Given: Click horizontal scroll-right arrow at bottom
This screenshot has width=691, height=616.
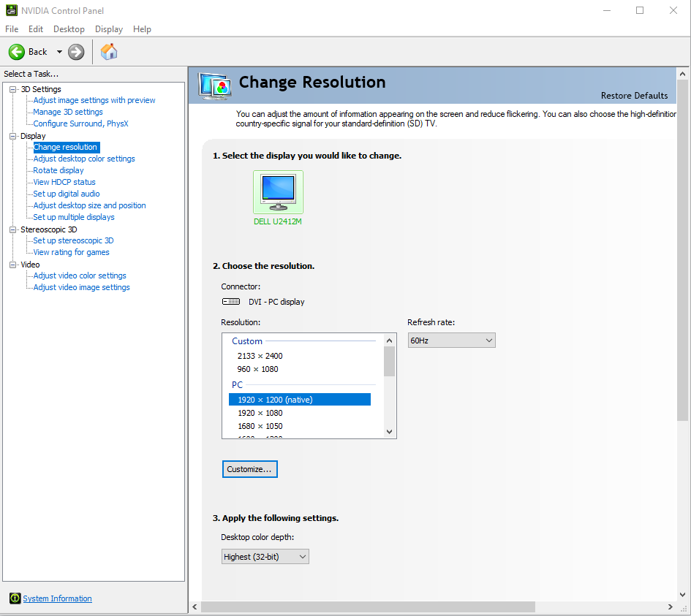Looking at the screenshot, I should (670, 607).
